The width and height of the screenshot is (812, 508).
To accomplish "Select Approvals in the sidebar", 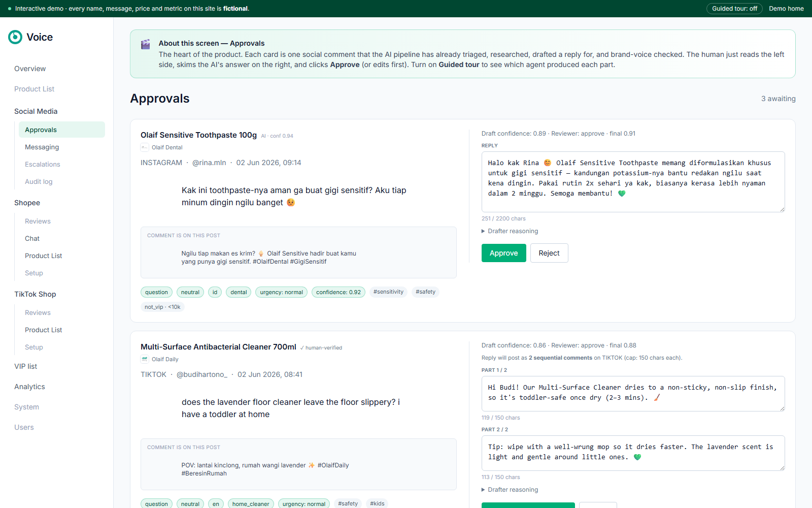I will click(x=62, y=130).
